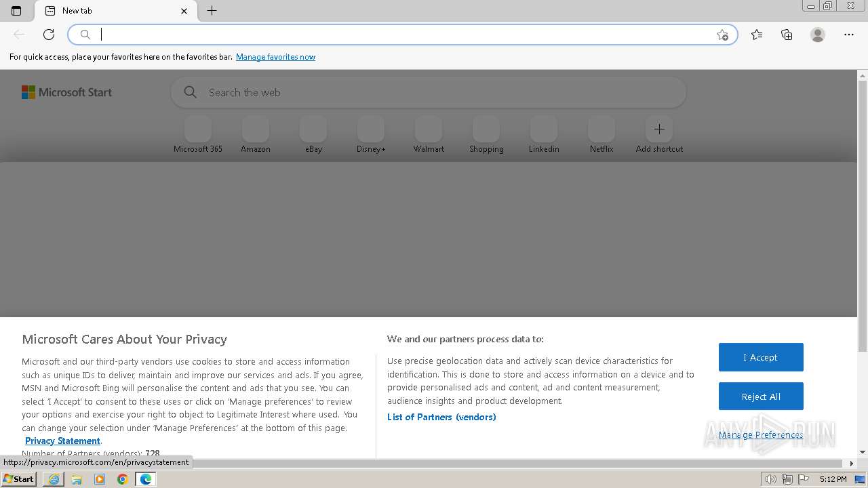Open the profile avatar menu
This screenshot has height=488, width=868.
tap(818, 35)
